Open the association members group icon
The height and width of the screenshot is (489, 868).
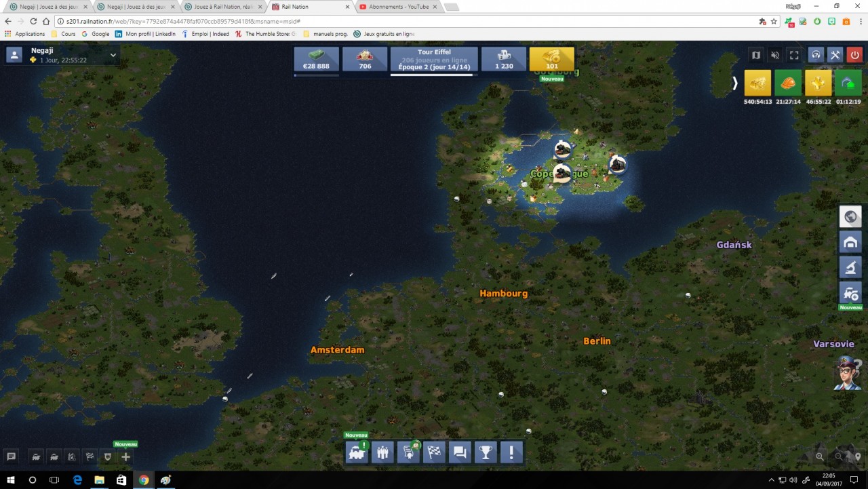coord(382,452)
